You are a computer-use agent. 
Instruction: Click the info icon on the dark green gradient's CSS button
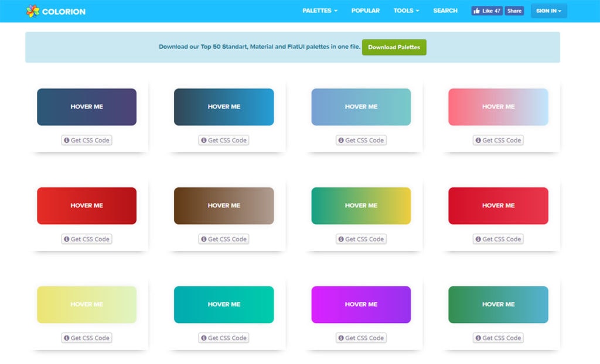[478, 338]
